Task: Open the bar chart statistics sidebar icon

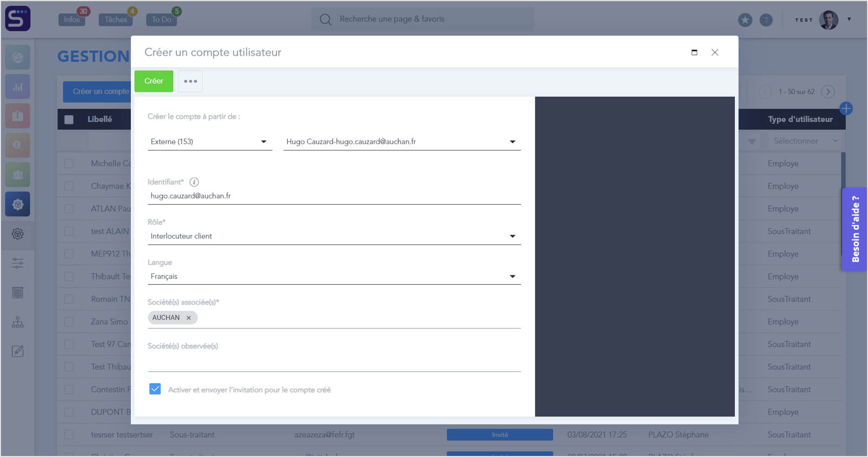Action: (x=18, y=87)
